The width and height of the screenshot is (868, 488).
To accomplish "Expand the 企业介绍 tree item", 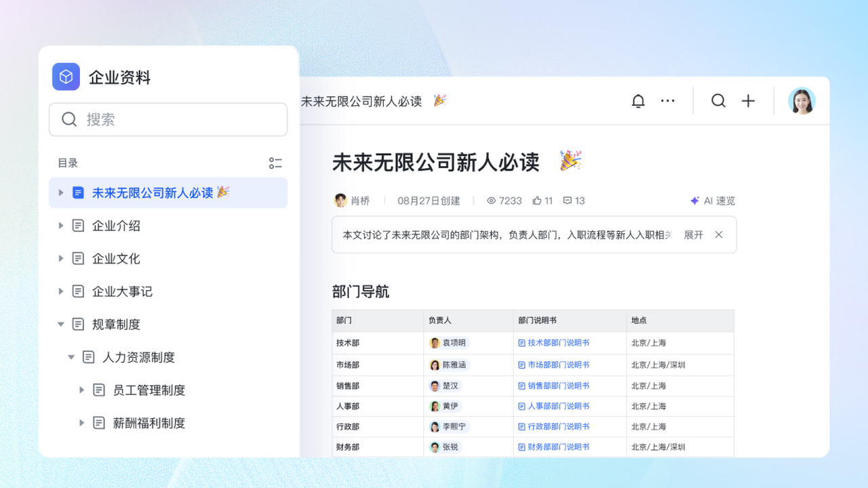I will click(61, 226).
